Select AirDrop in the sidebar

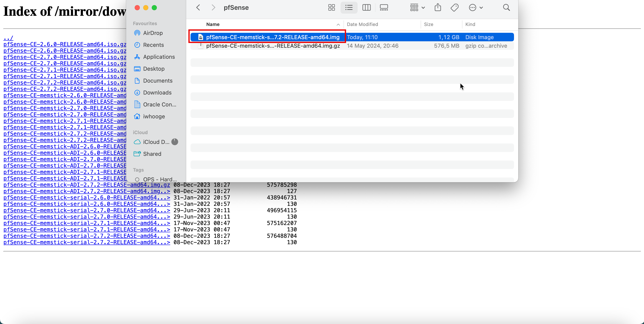(153, 33)
